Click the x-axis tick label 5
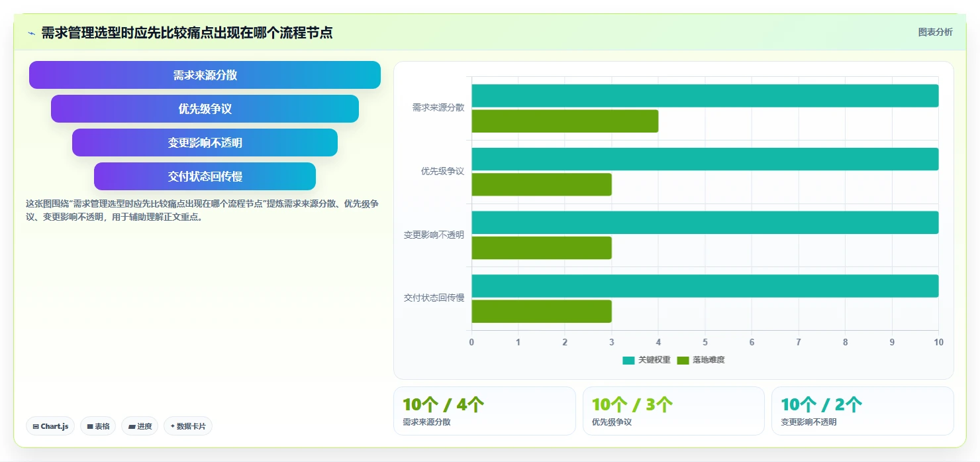This screenshot has width=980, height=462. pos(705,342)
